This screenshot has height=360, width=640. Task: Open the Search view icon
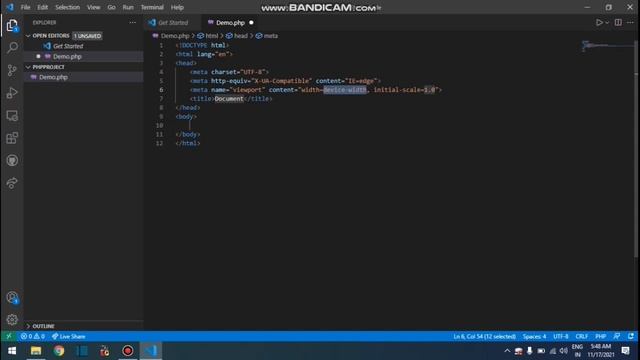pyautogui.click(x=12, y=48)
